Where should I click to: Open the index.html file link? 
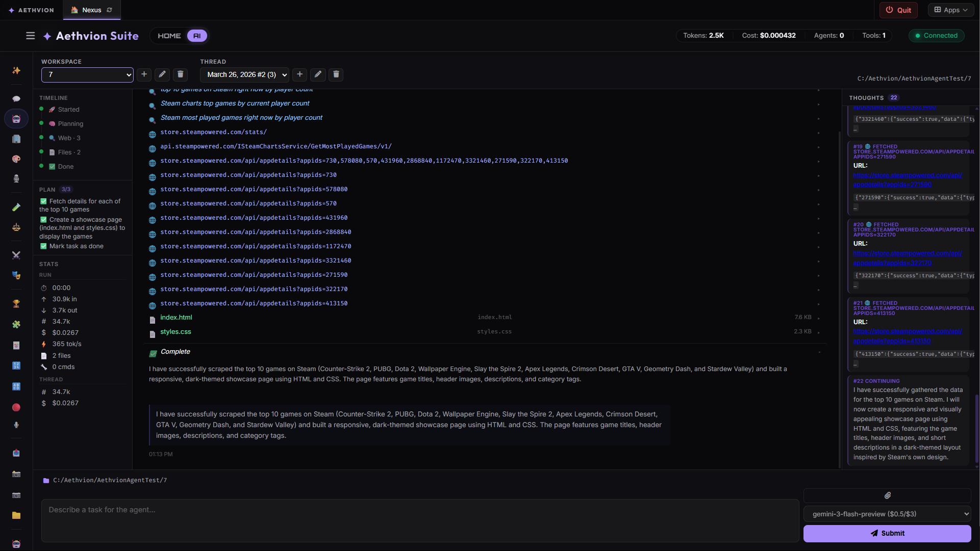(x=176, y=317)
